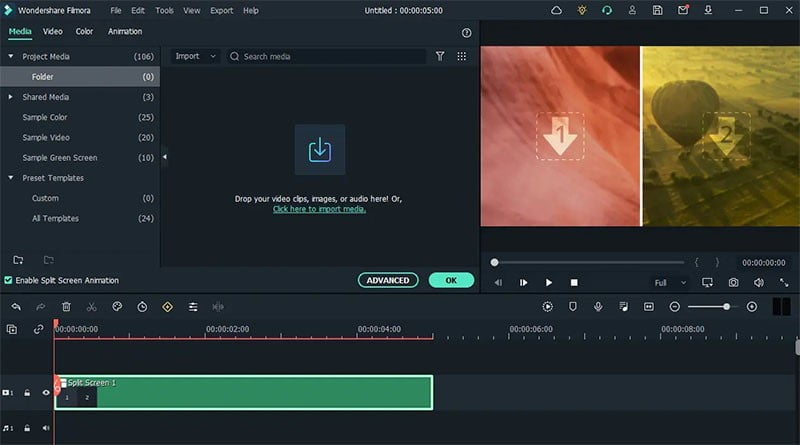Collapse the Project Media tree
The image size is (800, 445).
[x=10, y=56]
